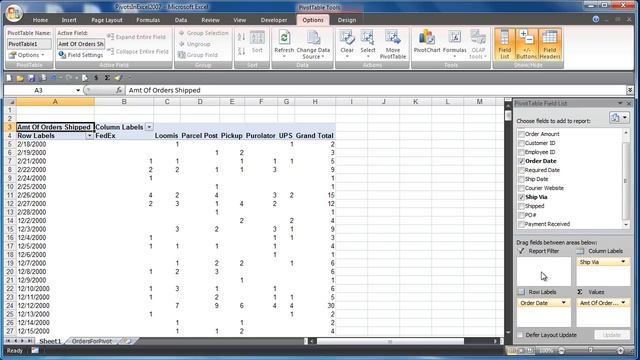Open Amt Of Order field dropdown in Values
This screenshot has height=360, width=640.
pyautogui.click(x=623, y=302)
